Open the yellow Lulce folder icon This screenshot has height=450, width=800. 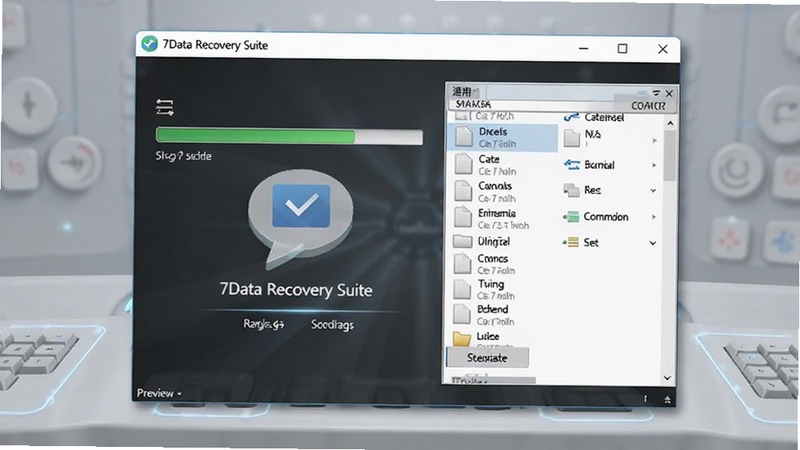462,338
